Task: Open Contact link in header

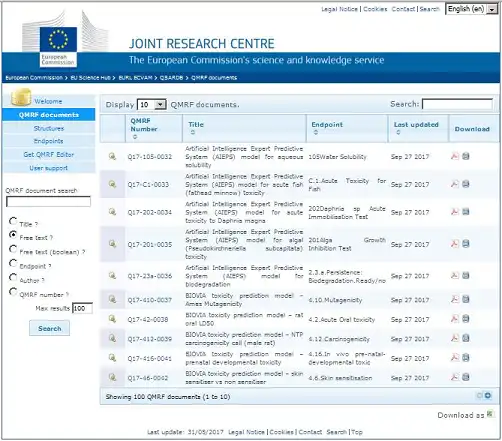Action: pos(403,9)
